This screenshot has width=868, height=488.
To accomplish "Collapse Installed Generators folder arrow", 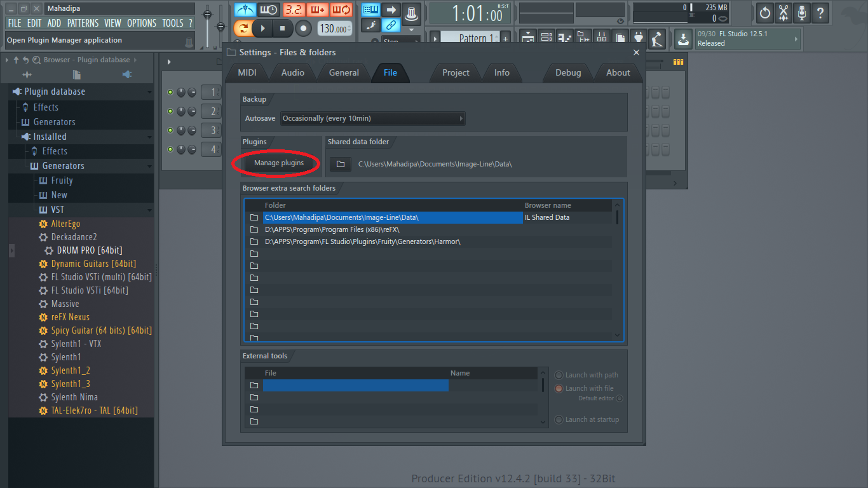I will click(149, 166).
